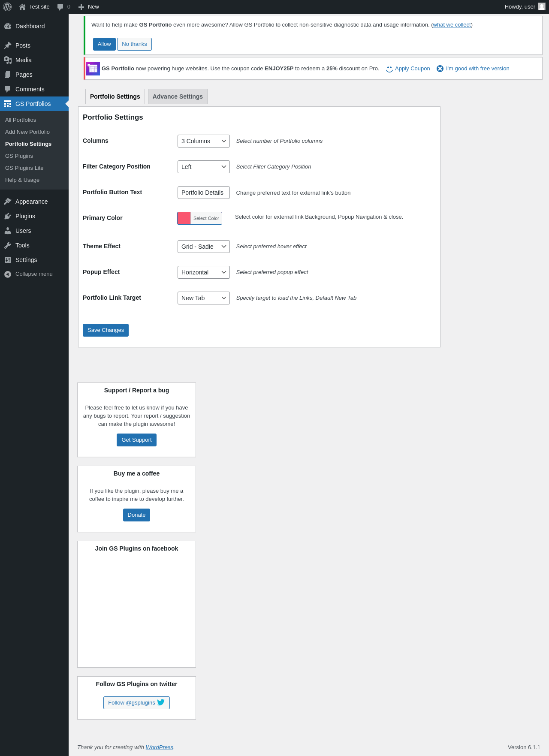Click the Save Changes button
Viewport: 549px width, 756px height.
pyautogui.click(x=106, y=330)
